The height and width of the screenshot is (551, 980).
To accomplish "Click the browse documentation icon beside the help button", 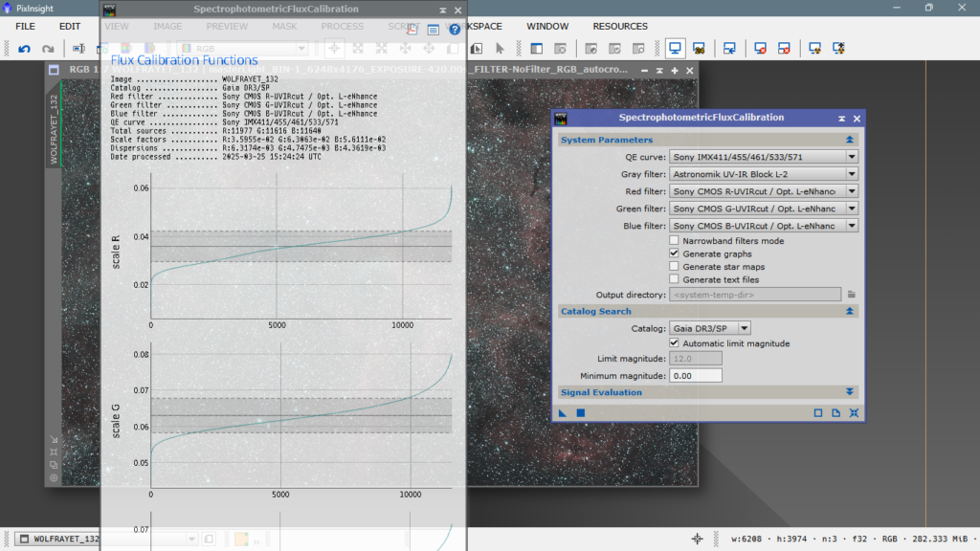I will [x=434, y=30].
